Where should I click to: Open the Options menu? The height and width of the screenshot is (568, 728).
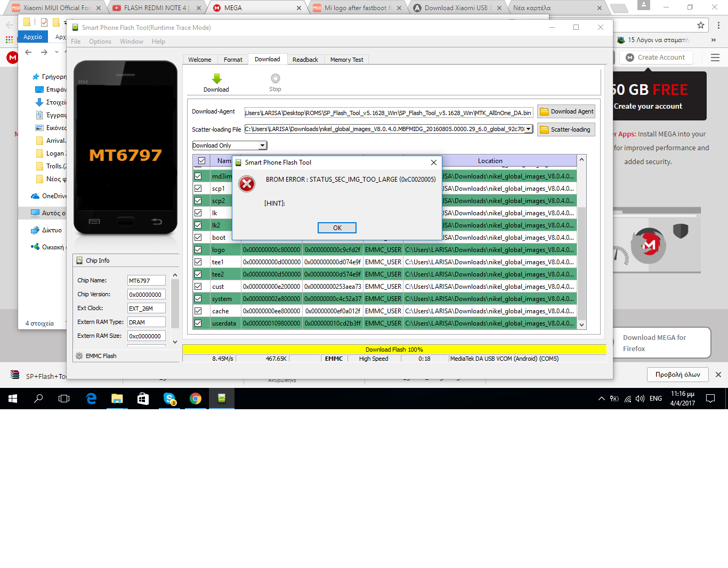100,42
